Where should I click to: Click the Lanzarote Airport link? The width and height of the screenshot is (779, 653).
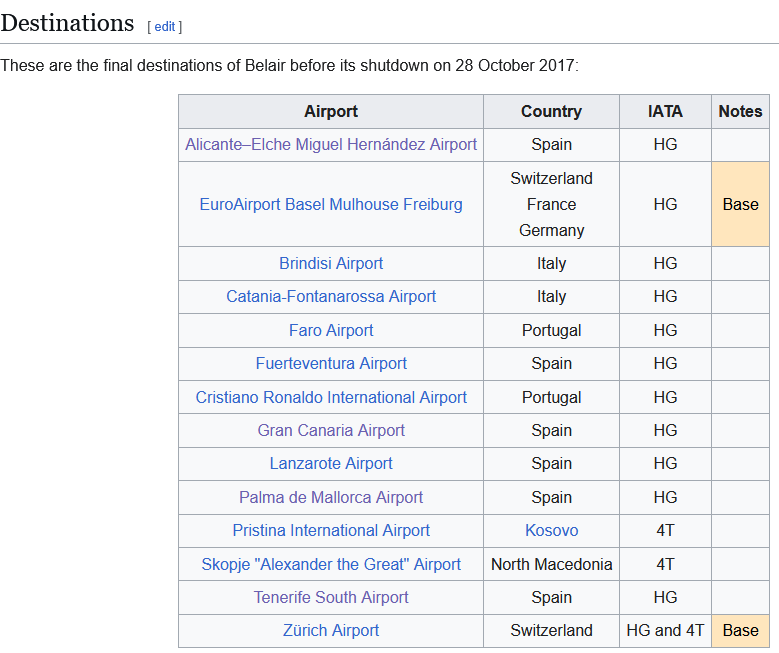pyautogui.click(x=331, y=463)
